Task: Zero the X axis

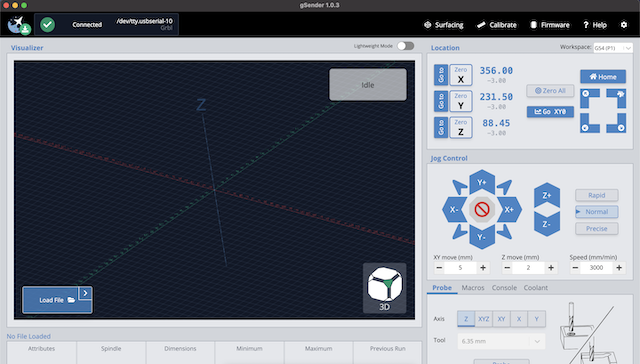Action: (x=461, y=75)
